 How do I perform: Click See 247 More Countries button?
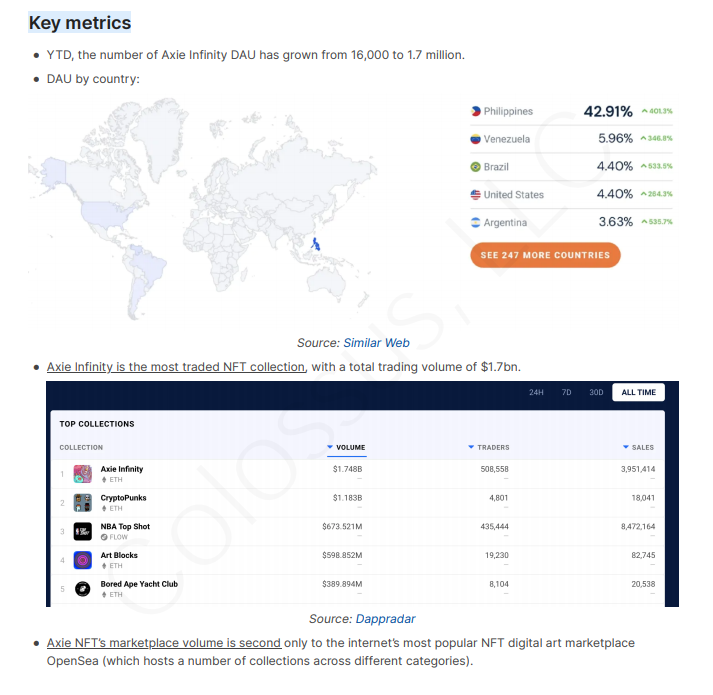(545, 255)
